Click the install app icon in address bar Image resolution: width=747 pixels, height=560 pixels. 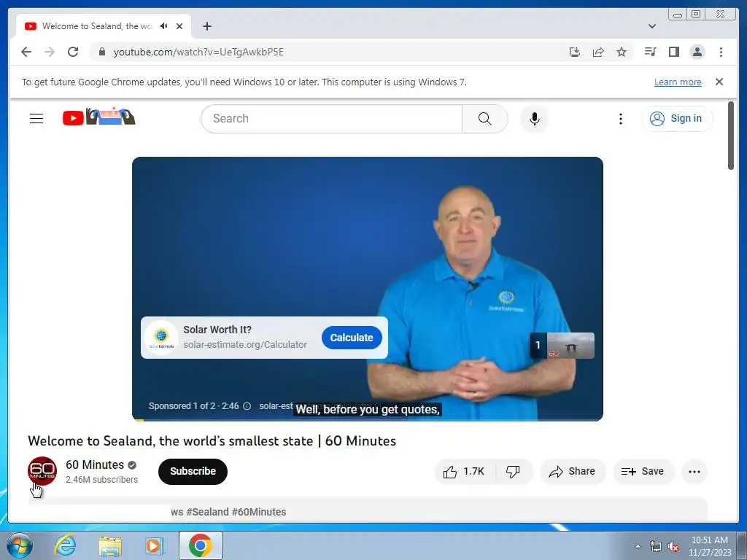click(575, 52)
